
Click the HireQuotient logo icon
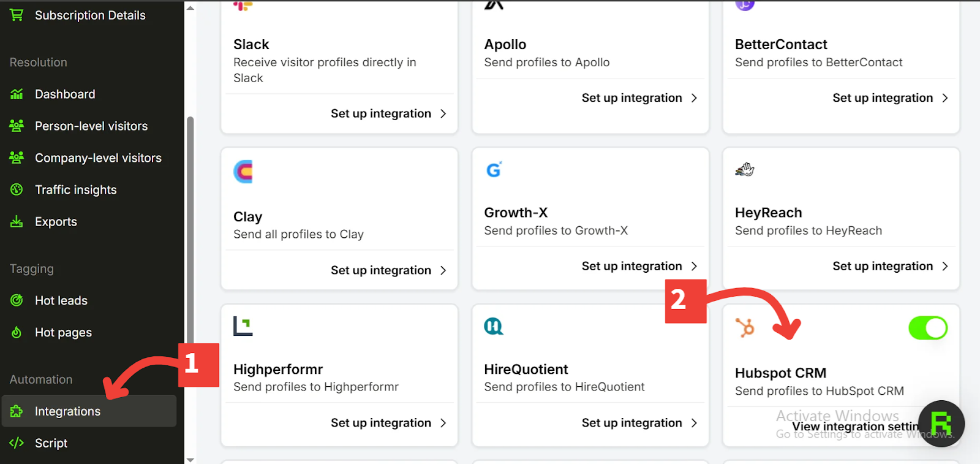(x=494, y=326)
